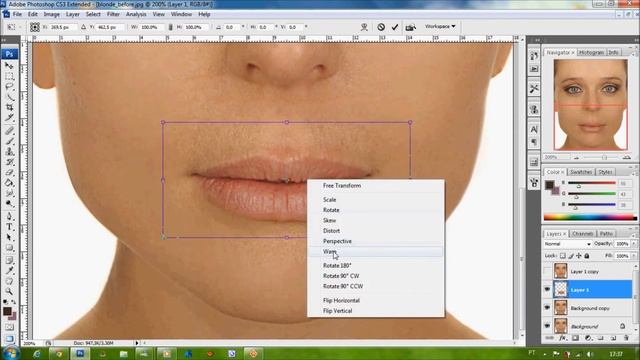Create a new group folder icon

click(600, 338)
